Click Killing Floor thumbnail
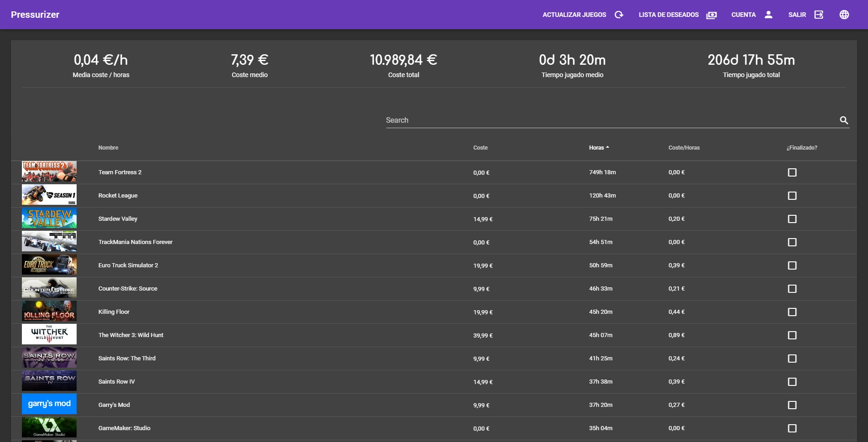 point(49,311)
